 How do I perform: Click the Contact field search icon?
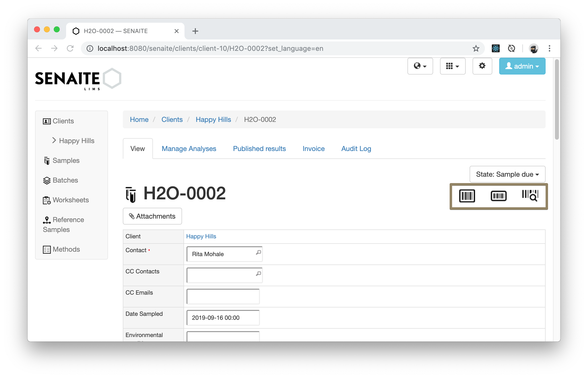pyautogui.click(x=258, y=252)
